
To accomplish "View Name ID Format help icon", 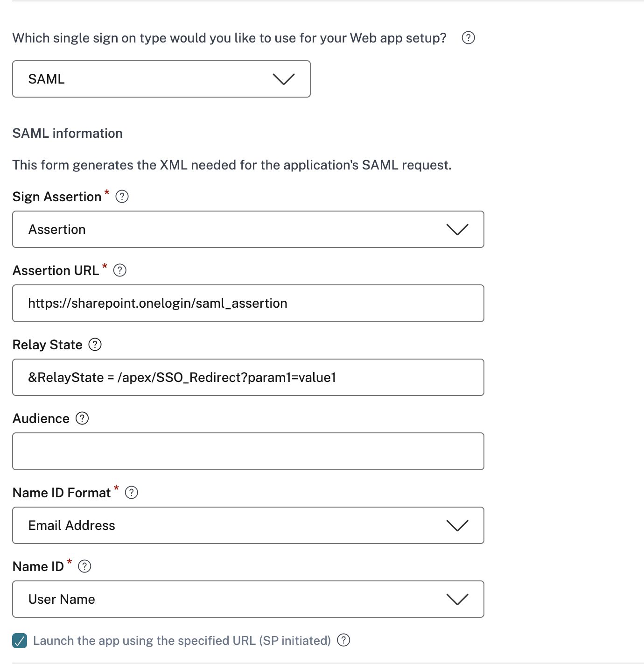I will pyautogui.click(x=132, y=493).
